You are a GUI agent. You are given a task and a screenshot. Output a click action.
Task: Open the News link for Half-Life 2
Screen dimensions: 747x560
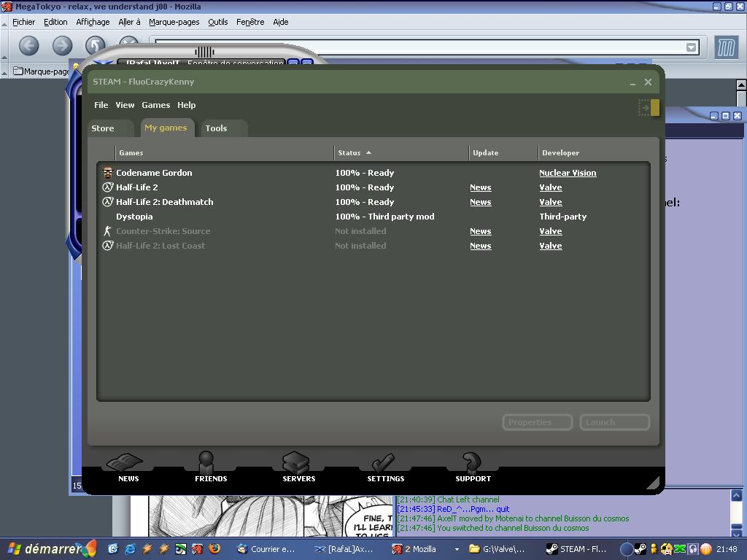[x=480, y=187]
